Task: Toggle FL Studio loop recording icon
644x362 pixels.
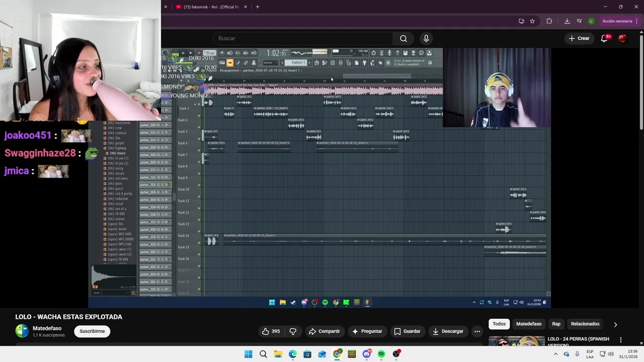Action: [x=254, y=52]
